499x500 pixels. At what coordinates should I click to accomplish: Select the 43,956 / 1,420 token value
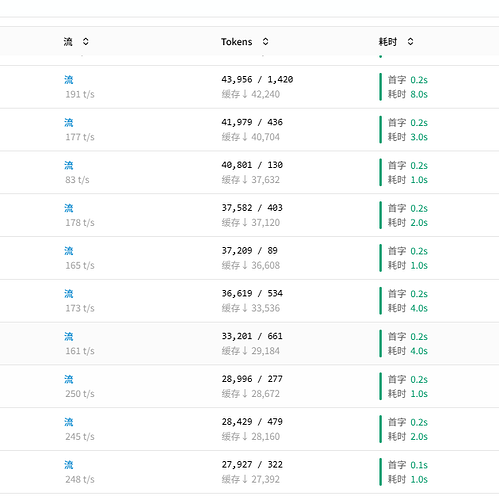point(257,79)
